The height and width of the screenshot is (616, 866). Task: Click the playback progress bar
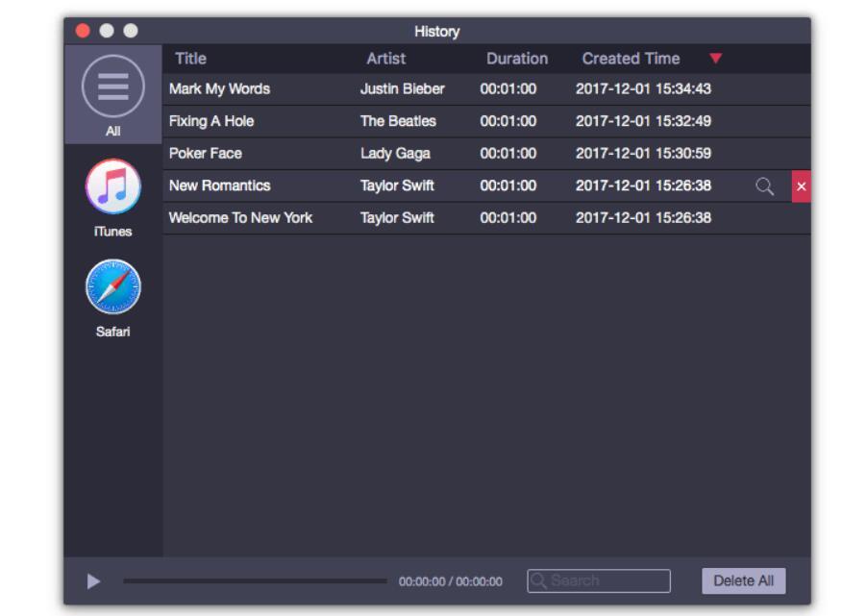[255, 581]
